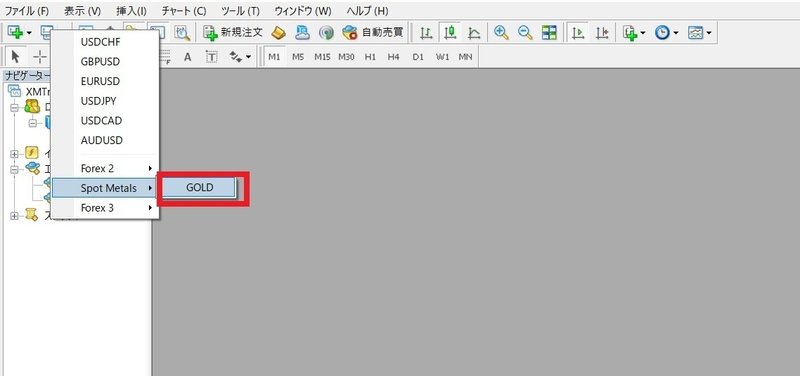Open the clock periods dropdown arrow
This screenshot has width=800, height=376.
[x=676, y=33]
